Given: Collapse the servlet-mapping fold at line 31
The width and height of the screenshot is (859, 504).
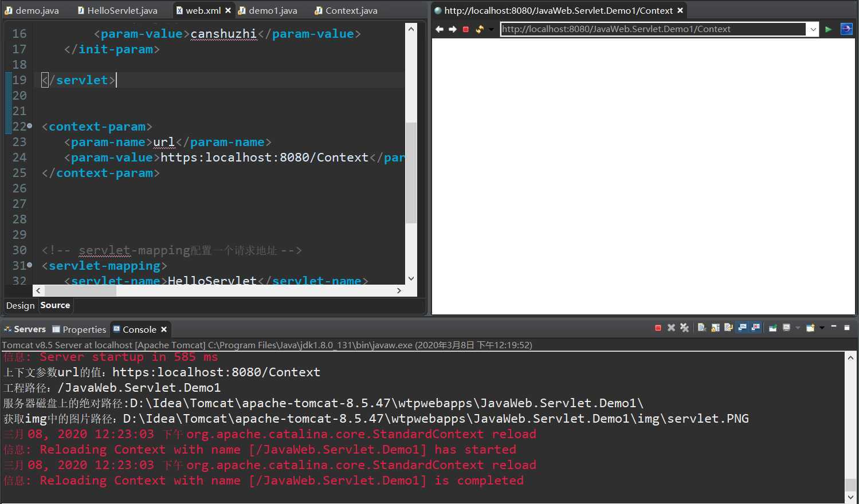Looking at the screenshot, I should (x=29, y=265).
